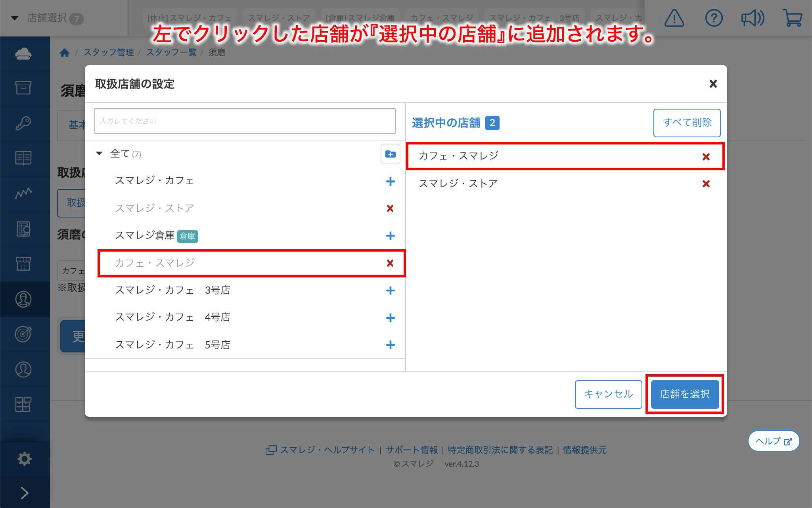Open スタッフ管理 breadcrumb link
812x508 pixels.
click(x=109, y=52)
